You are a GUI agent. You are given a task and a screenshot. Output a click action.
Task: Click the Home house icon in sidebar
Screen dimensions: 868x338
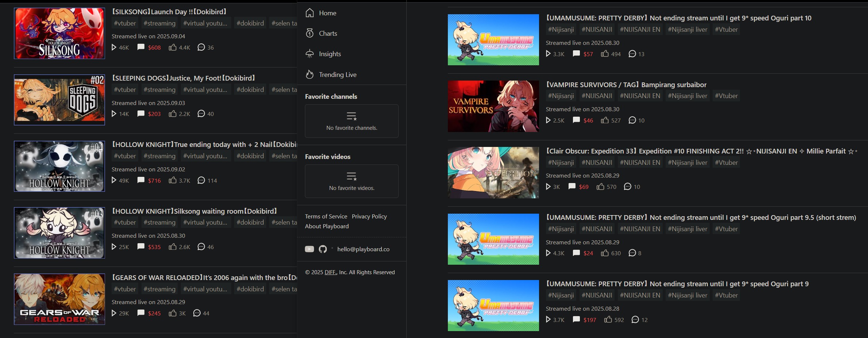coord(310,13)
